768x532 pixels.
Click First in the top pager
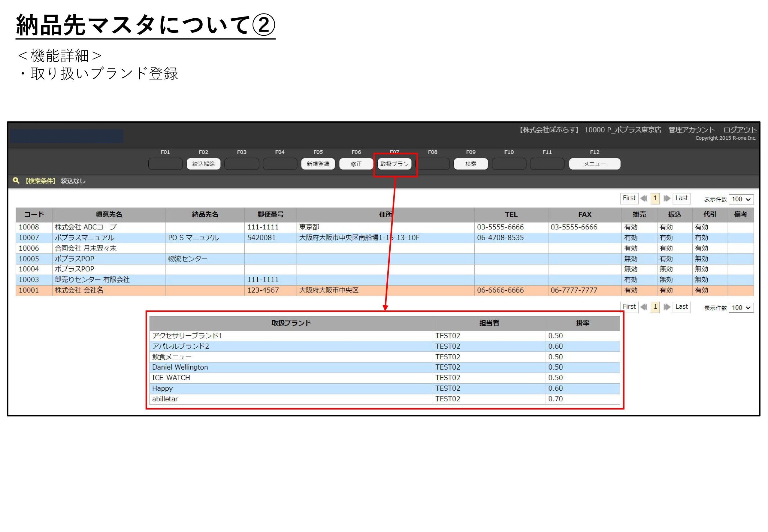click(629, 198)
